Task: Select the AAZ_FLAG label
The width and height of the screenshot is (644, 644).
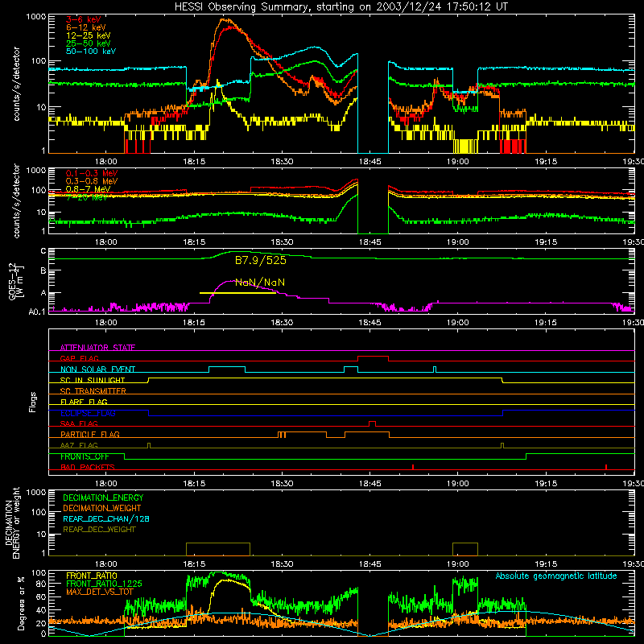Action: pos(79,445)
